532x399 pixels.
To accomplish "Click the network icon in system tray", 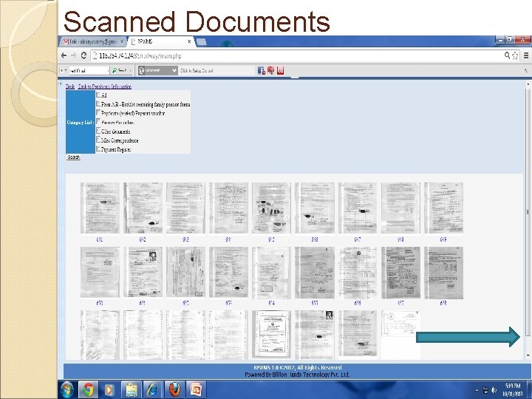I will (485, 390).
